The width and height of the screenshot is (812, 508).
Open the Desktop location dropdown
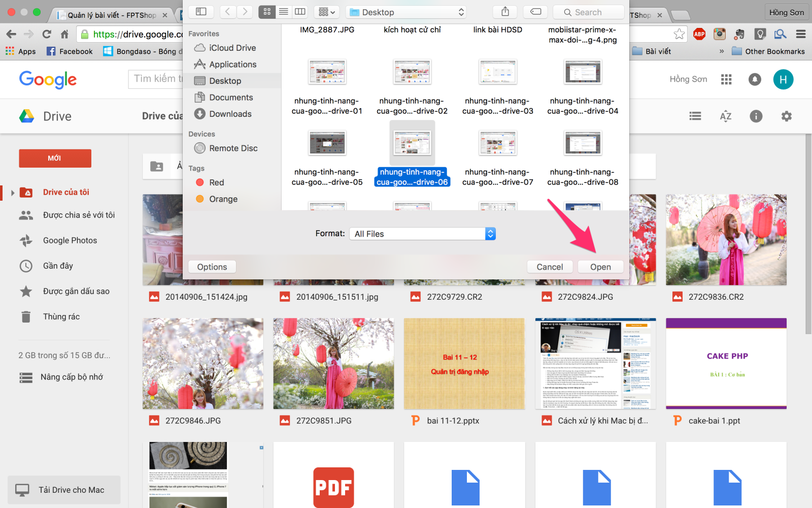(x=405, y=12)
